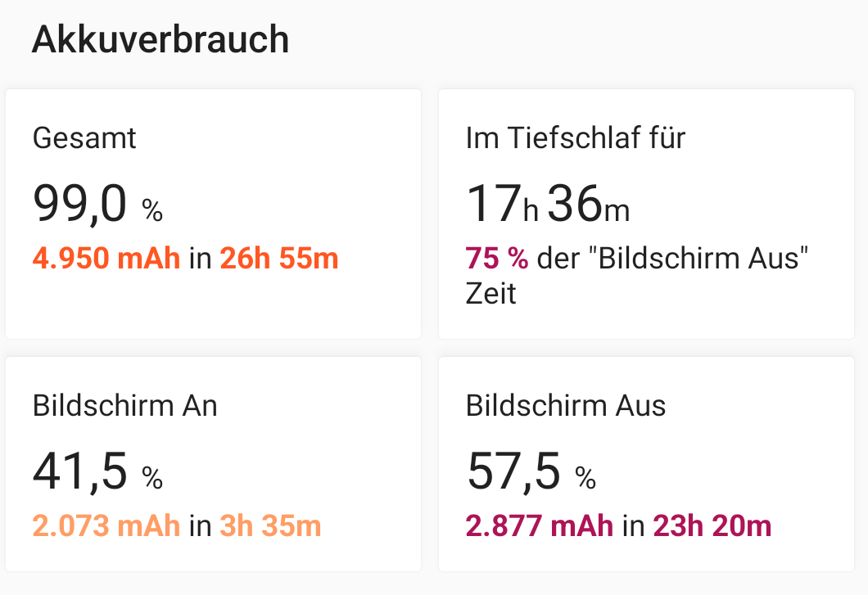Select the Bildschirm An card title
The height and width of the screenshot is (595, 868).
[x=125, y=405]
